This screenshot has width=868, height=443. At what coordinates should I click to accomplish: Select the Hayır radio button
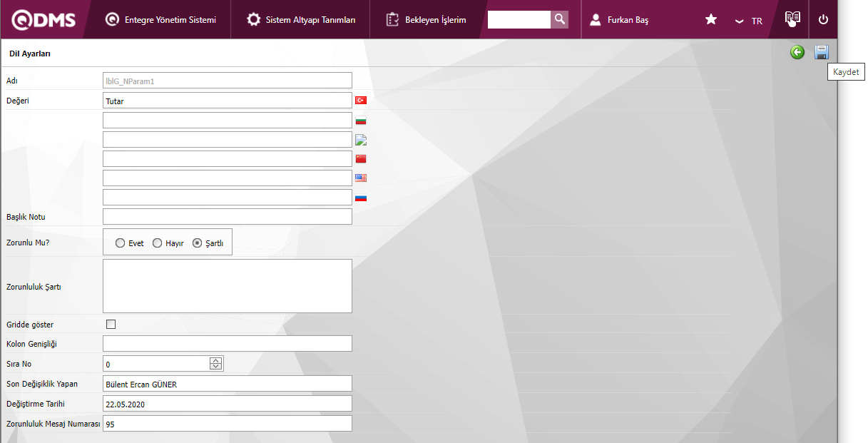coord(157,243)
